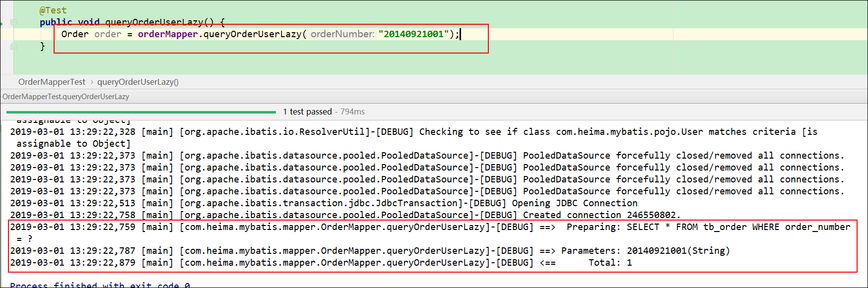The height and width of the screenshot is (288, 868).
Task: Click the orderMapper field reference
Action: (167, 34)
